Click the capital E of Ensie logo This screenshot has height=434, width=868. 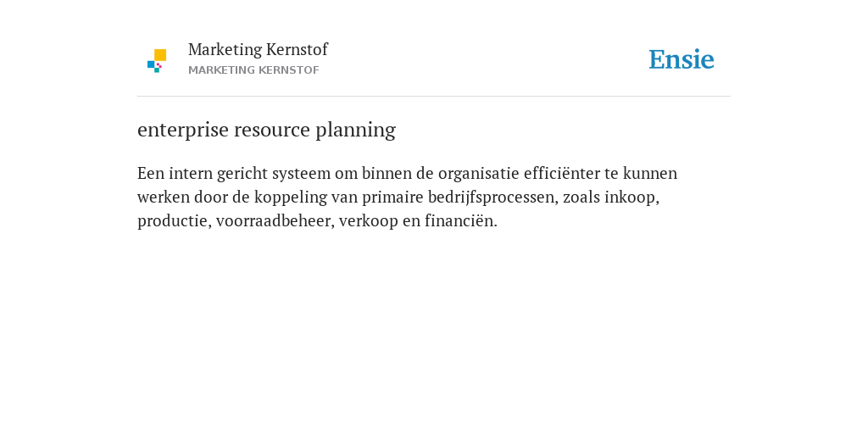[657, 59]
